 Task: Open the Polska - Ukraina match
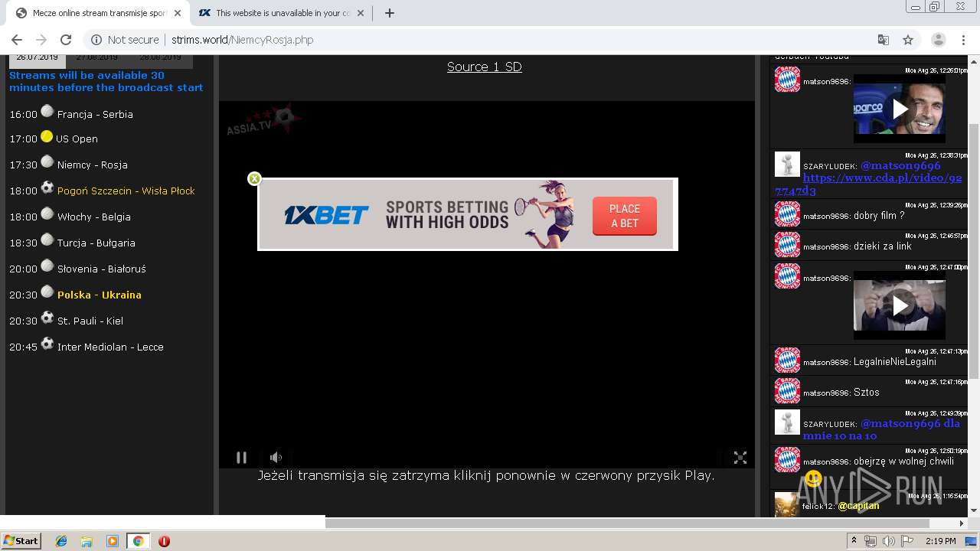[100, 295]
